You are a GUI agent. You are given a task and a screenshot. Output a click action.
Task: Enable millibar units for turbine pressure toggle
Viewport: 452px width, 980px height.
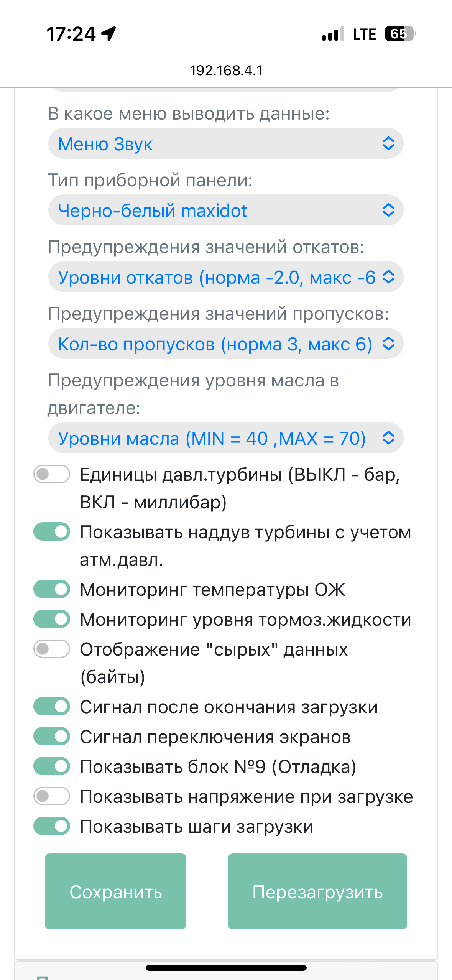(x=52, y=474)
